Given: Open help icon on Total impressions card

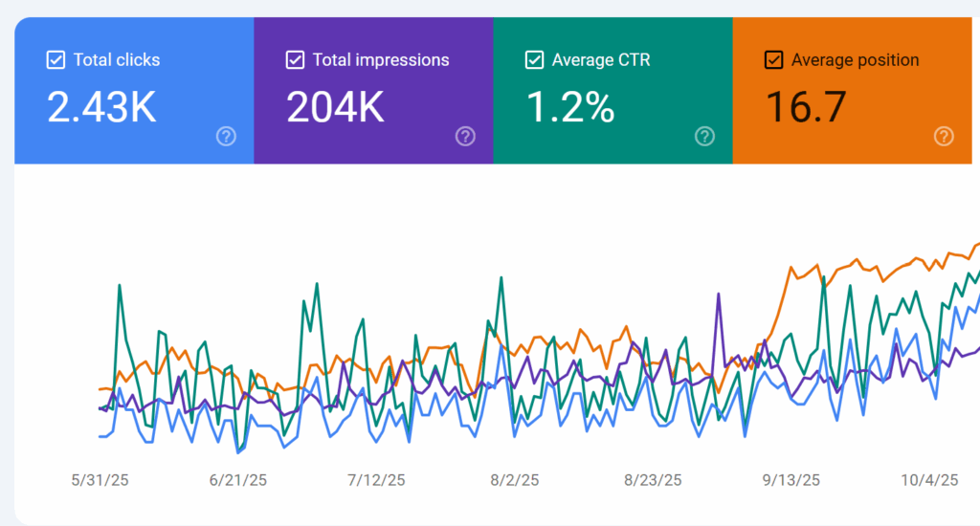Looking at the screenshot, I should [465, 136].
